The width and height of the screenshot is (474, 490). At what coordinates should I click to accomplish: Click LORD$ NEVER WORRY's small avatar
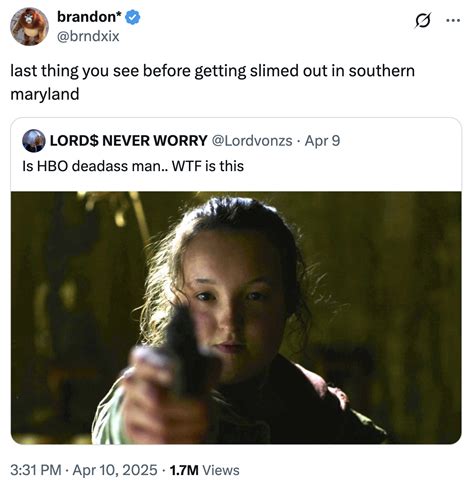(x=34, y=141)
